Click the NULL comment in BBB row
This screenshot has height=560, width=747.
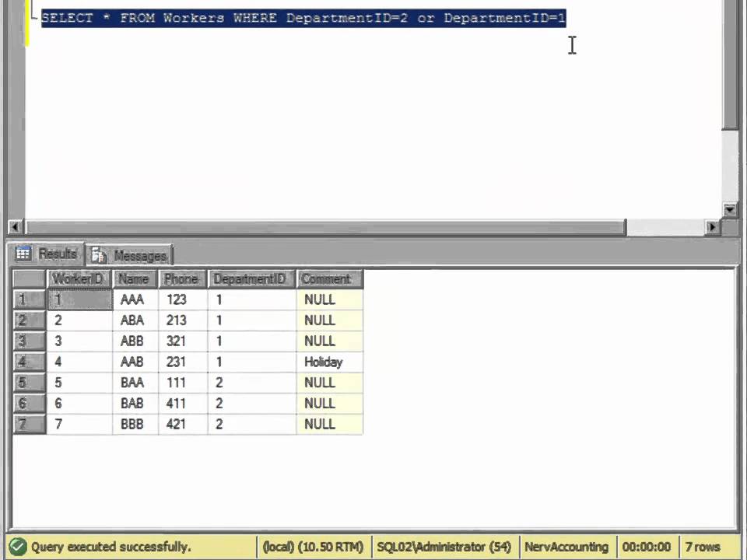click(330, 424)
